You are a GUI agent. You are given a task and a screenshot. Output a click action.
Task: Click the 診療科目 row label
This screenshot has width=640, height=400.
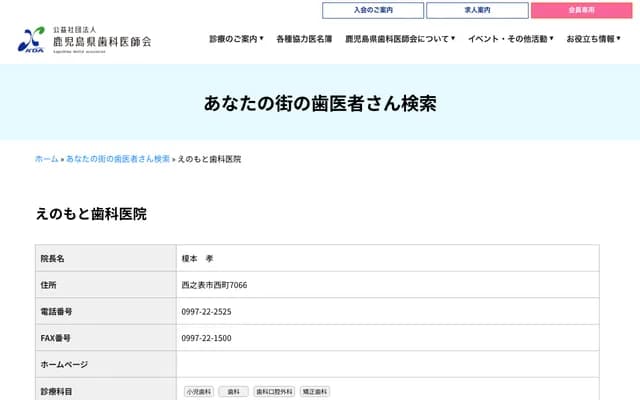(x=56, y=391)
